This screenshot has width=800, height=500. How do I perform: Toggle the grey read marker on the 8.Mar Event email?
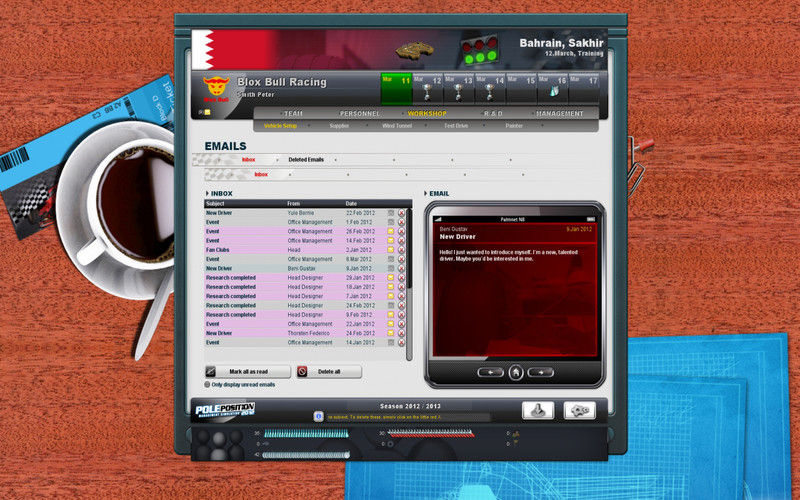(x=391, y=259)
